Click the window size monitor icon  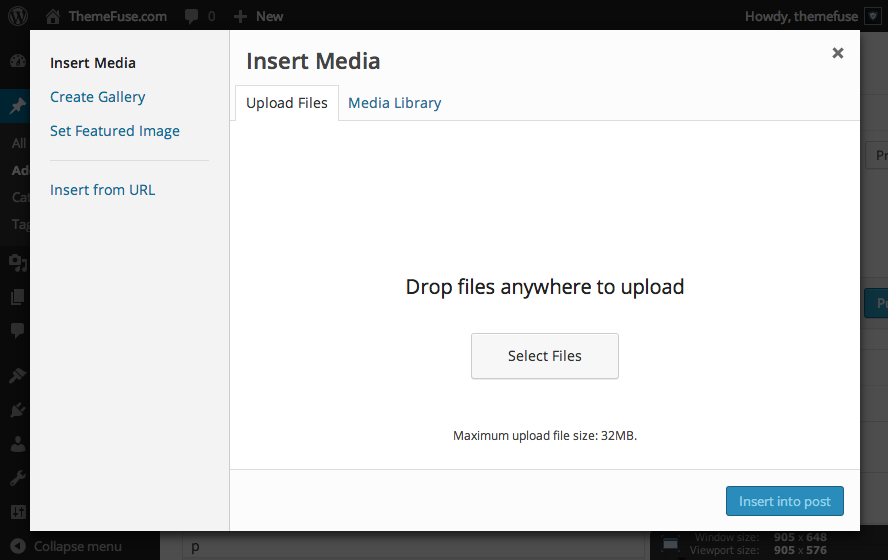(671, 545)
